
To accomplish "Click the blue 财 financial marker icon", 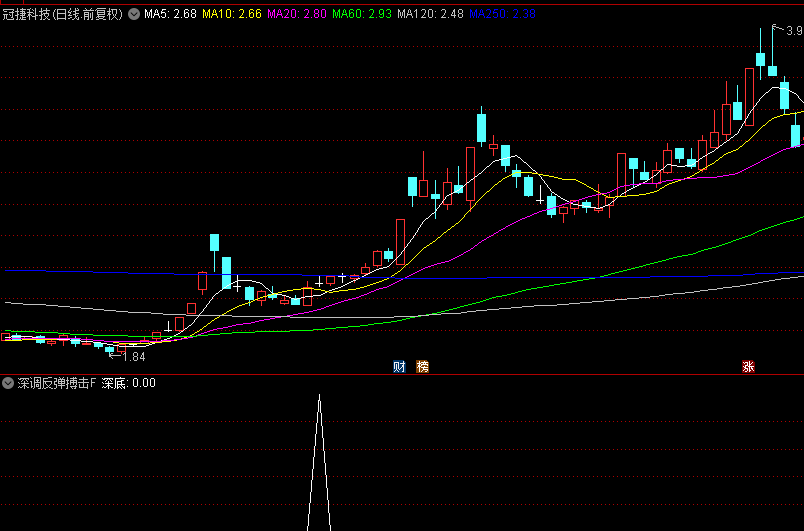I will coord(399,367).
